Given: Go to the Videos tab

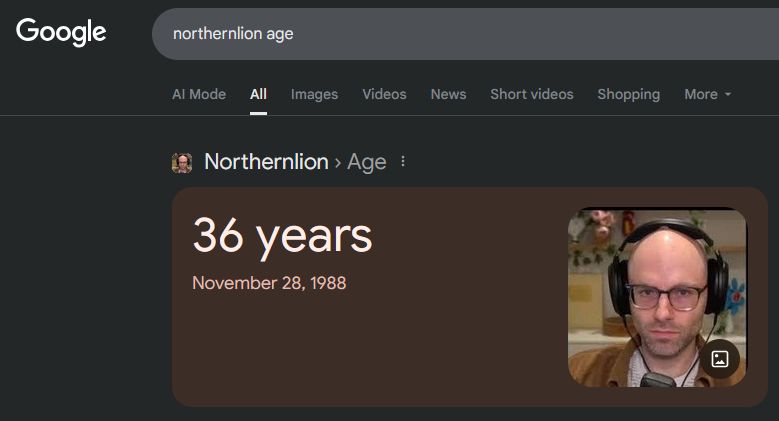Looking at the screenshot, I should [x=384, y=94].
